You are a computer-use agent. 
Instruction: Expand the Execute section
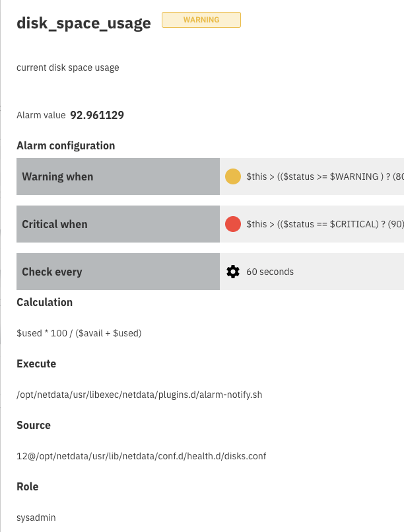pyautogui.click(x=36, y=363)
